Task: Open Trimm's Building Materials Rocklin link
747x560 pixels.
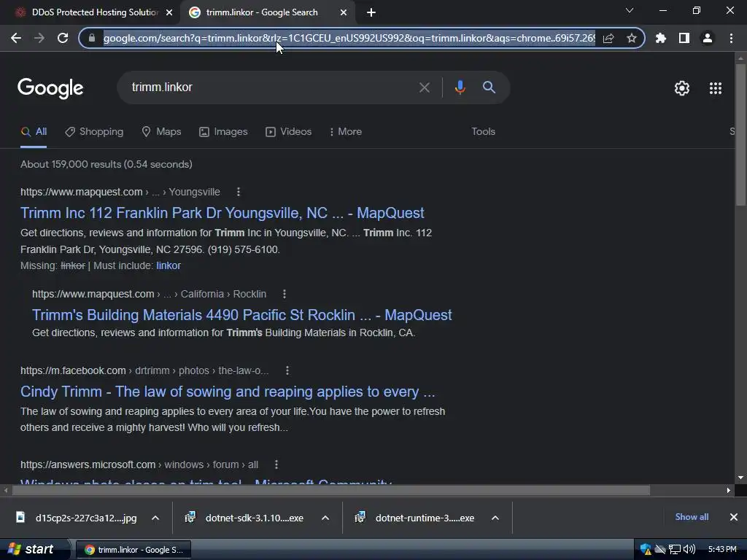Action: pyautogui.click(x=241, y=315)
